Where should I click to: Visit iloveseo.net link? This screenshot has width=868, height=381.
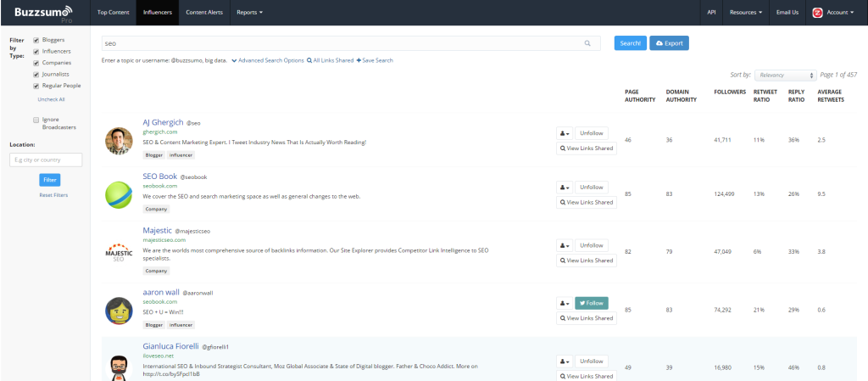click(159, 356)
